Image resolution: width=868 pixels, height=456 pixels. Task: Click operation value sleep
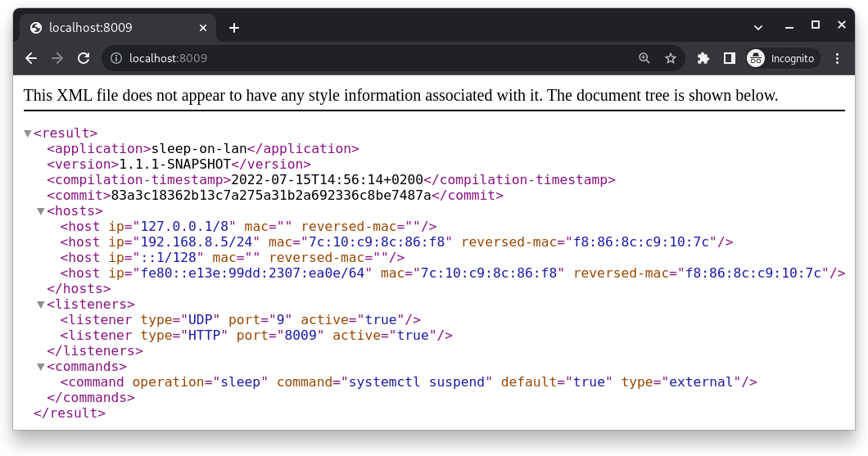[240, 382]
